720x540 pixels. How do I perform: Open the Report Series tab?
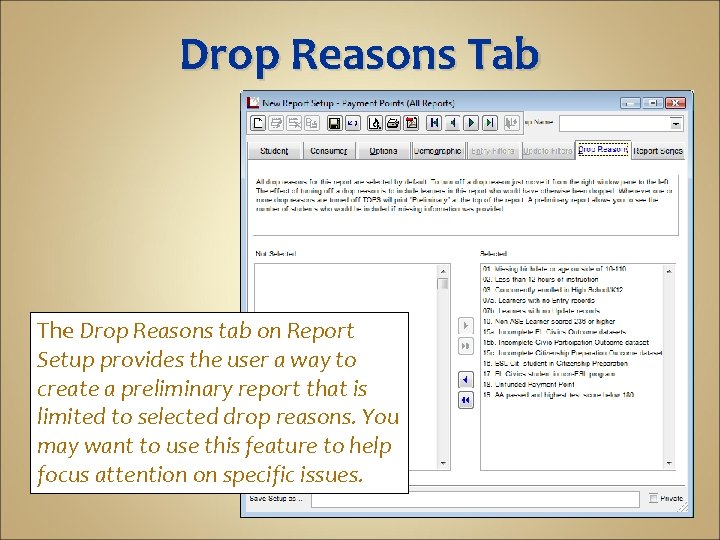click(658, 151)
